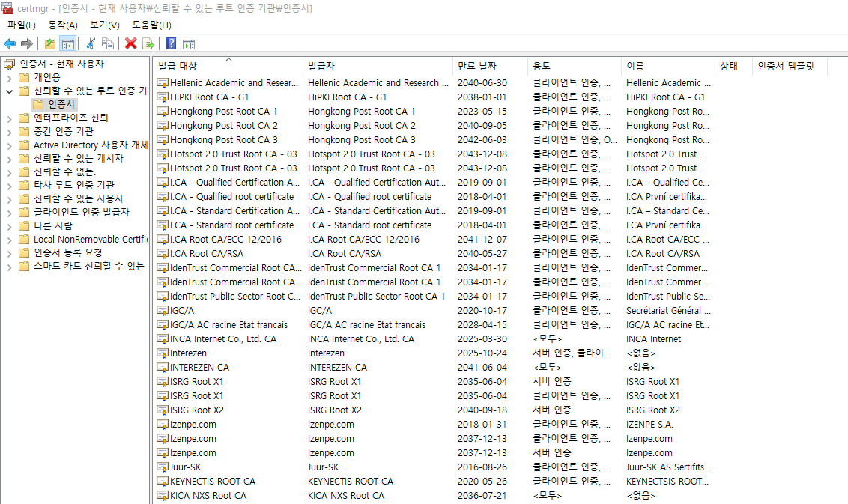Screen dimensions: 848x504
Task: Expand the 인증서 등록 요청 node chevron
Action: coord(9,254)
